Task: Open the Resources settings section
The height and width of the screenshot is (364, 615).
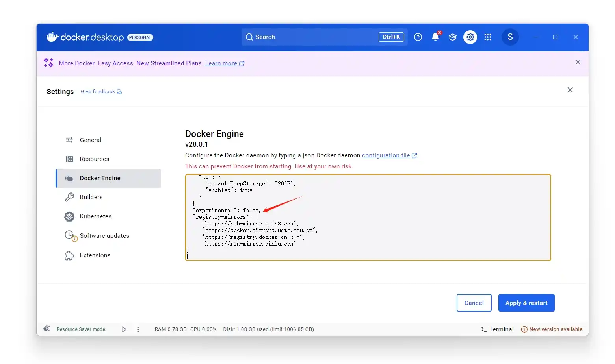Action: [94, 159]
